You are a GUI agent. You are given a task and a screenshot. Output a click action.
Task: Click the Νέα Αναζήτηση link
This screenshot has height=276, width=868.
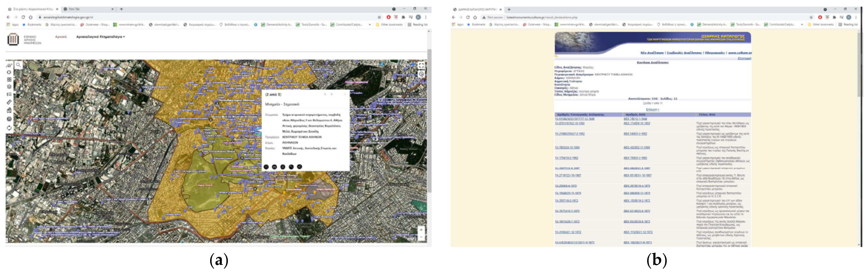click(652, 53)
